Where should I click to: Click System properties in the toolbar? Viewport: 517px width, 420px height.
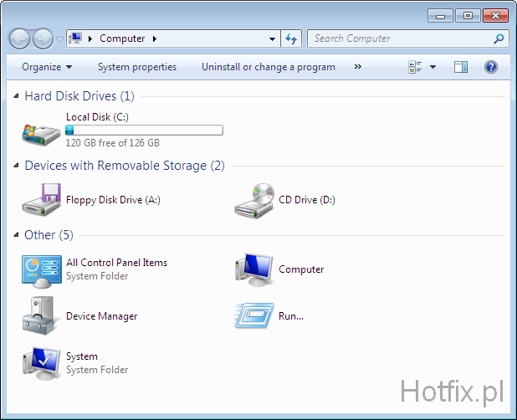137,67
